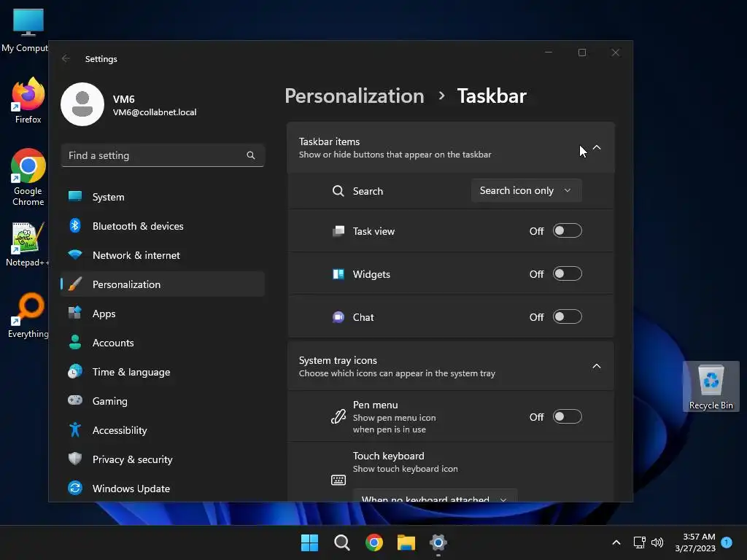Show hidden system tray icons
Screen dimensions: 747x560
pyautogui.click(x=616, y=542)
